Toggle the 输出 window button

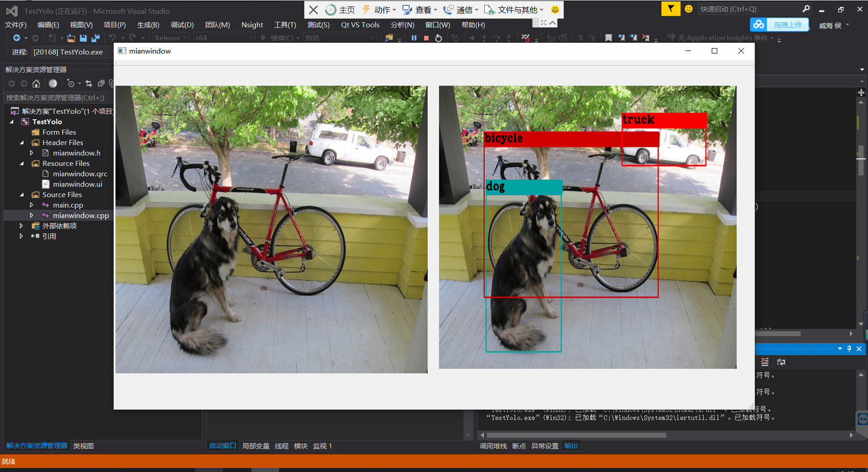[571, 446]
